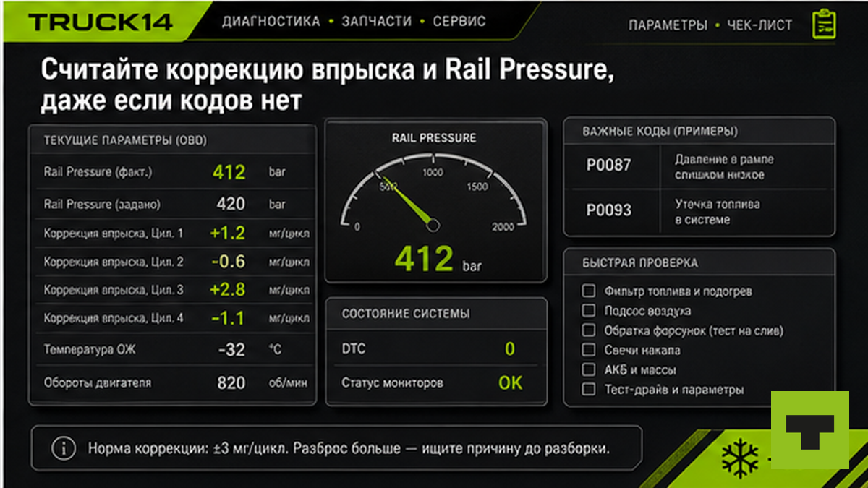The width and height of the screenshot is (868, 488).
Task: Check Тест-драйв и параметры box
Action: click(x=589, y=389)
